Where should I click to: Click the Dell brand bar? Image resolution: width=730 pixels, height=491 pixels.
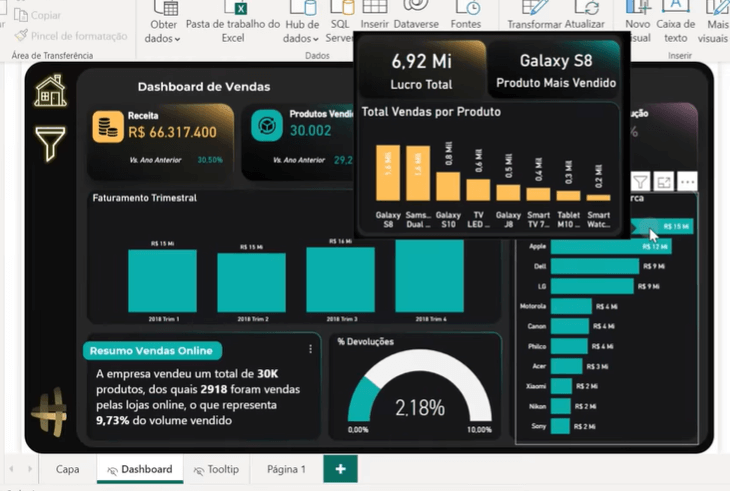(x=595, y=266)
